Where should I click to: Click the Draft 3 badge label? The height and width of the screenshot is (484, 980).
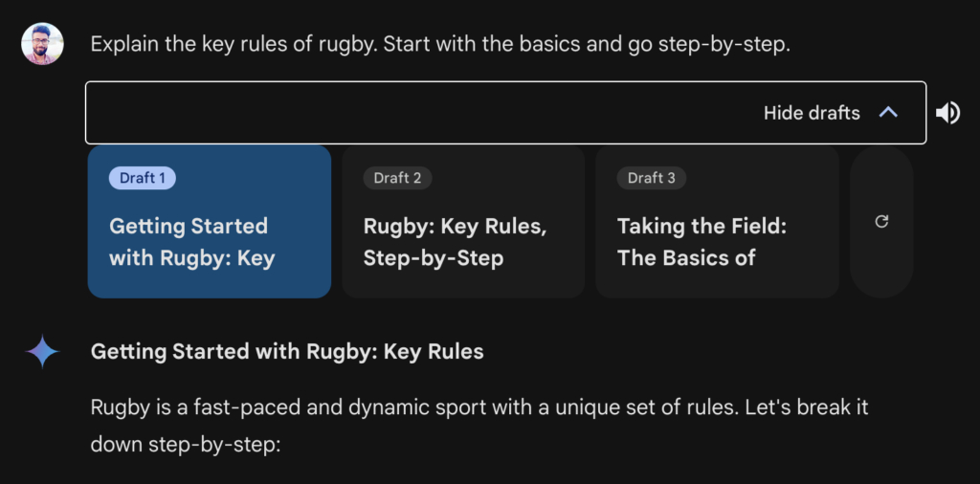click(x=651, y=178)
